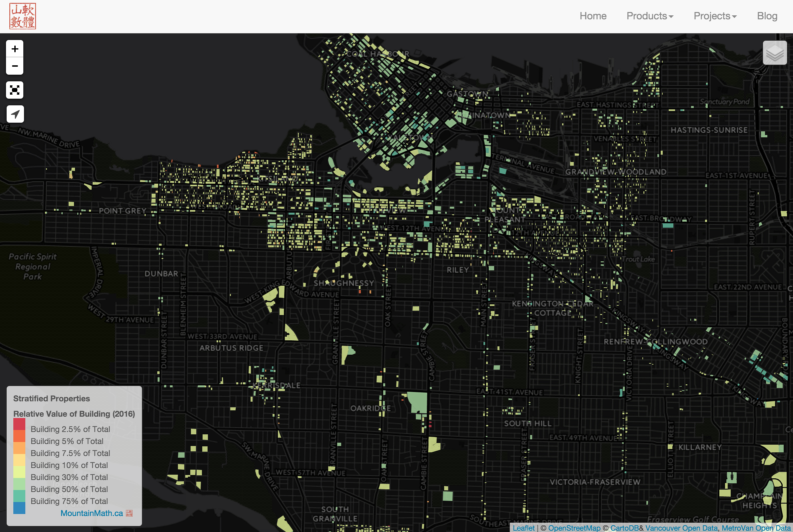This screenshot has height=532, width=793.
Task: Open the map layers control icon
Action: tap(775, 53)
